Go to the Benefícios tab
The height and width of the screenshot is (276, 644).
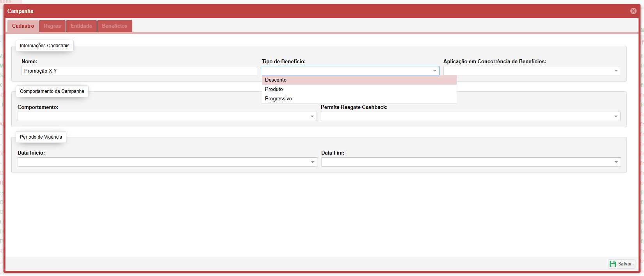[x=114, y=26]
